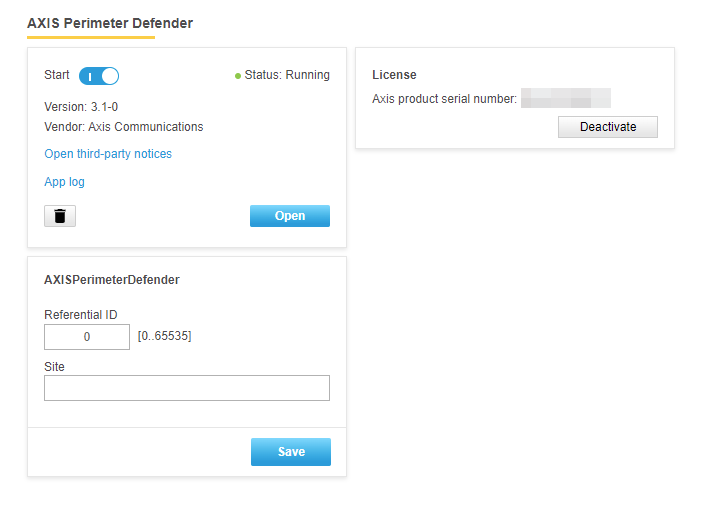Click the Site field label
The image size is (701, 519).
tap(54, 367)
